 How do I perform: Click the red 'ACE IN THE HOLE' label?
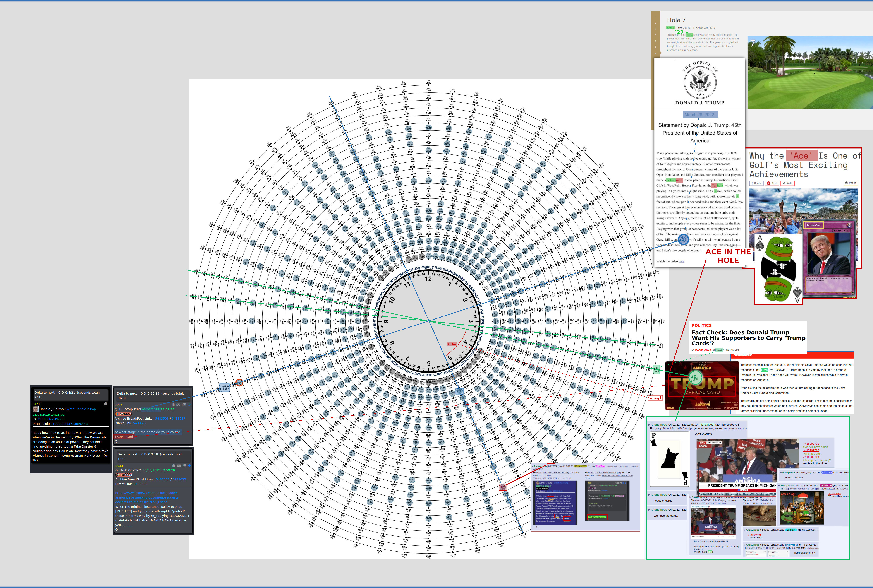[728, 256]
